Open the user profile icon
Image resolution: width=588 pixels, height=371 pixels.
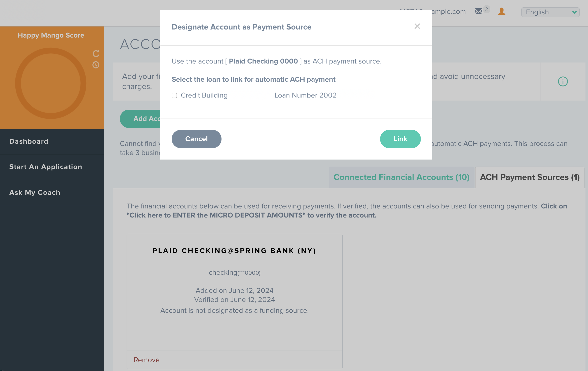[x=501, y=11]
